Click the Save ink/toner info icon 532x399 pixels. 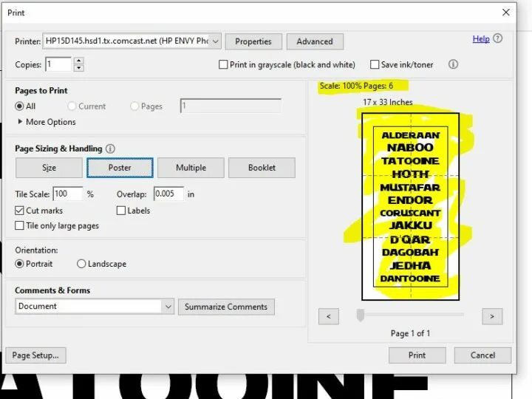point(454,64)
